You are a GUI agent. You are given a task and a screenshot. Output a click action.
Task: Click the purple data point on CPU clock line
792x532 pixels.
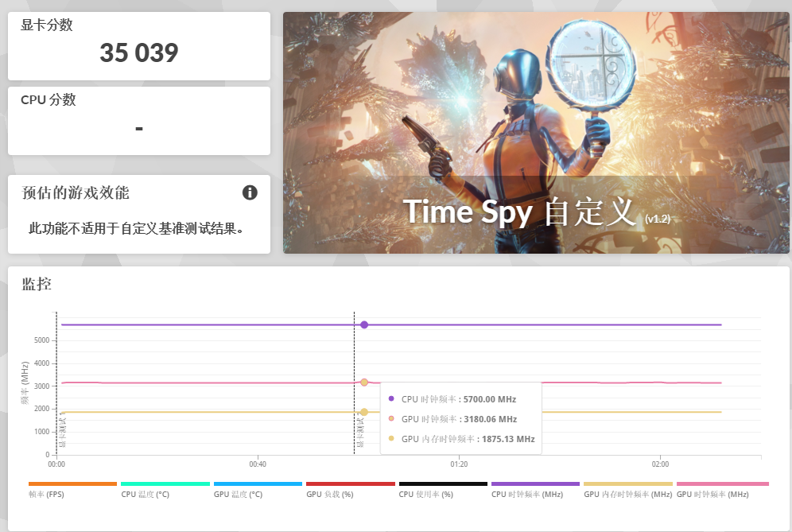point(364,324)
